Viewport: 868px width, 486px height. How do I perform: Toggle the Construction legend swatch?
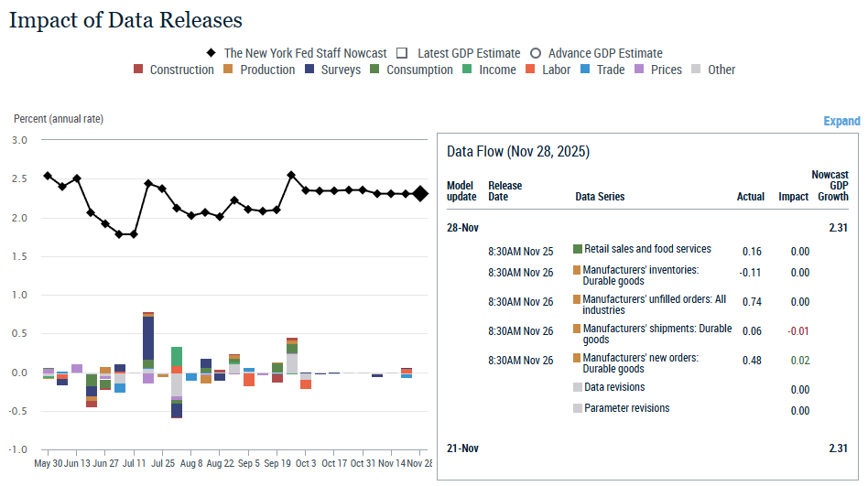click(139, 70)
